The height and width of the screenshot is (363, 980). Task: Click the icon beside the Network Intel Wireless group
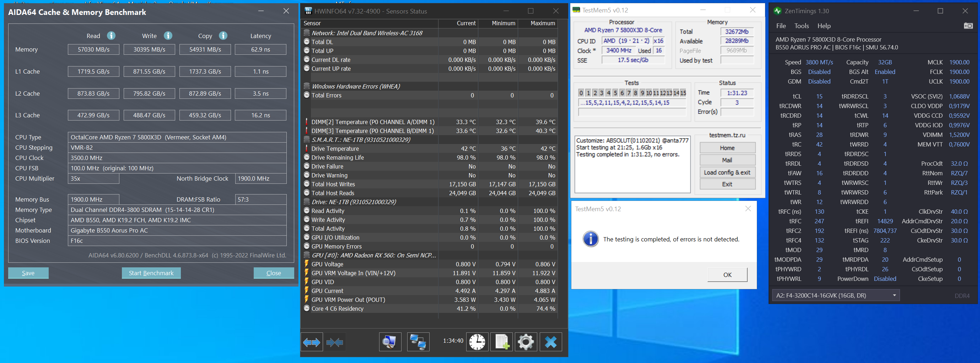coord(307,33)
